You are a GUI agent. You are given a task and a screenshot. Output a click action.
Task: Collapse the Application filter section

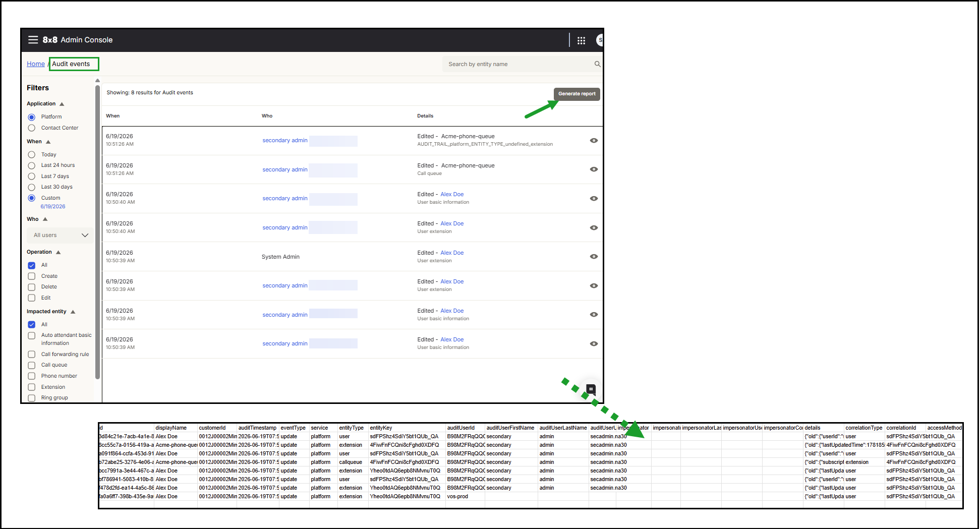tap(62, 104)
